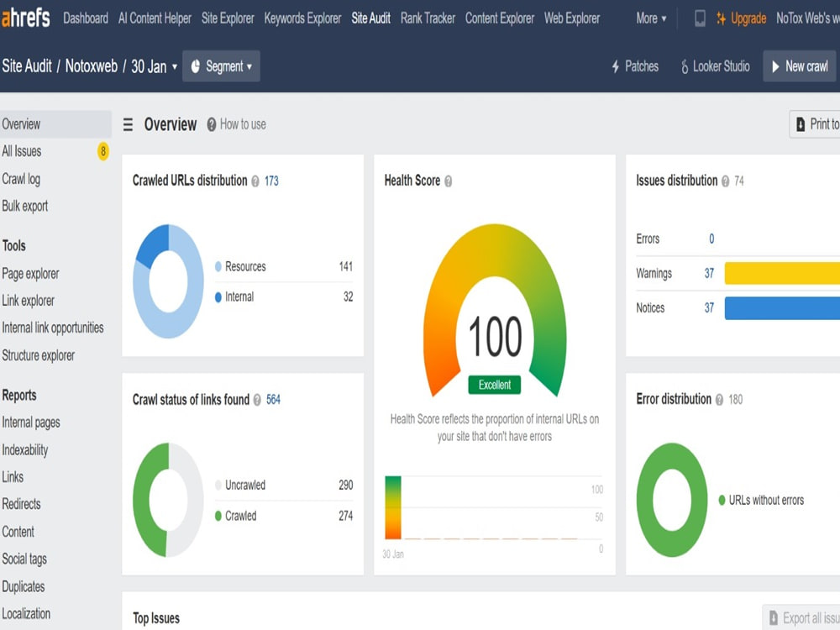Click the yellow Warnings bar
This screenshot has width=840, height=630.
tap(782, 273)
